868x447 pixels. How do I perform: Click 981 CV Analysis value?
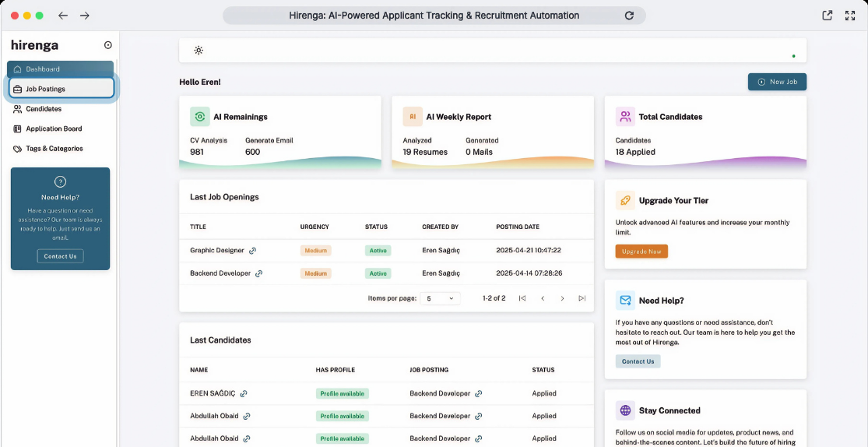[198, 152]
